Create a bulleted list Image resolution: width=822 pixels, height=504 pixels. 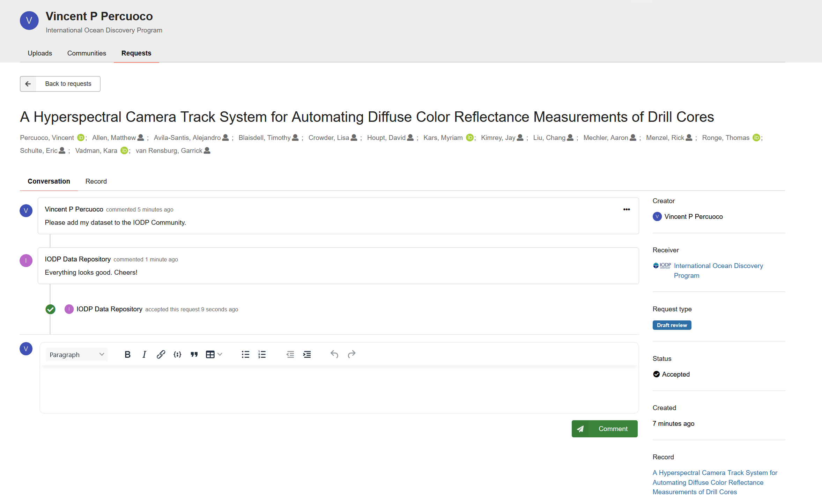point(245,355)
